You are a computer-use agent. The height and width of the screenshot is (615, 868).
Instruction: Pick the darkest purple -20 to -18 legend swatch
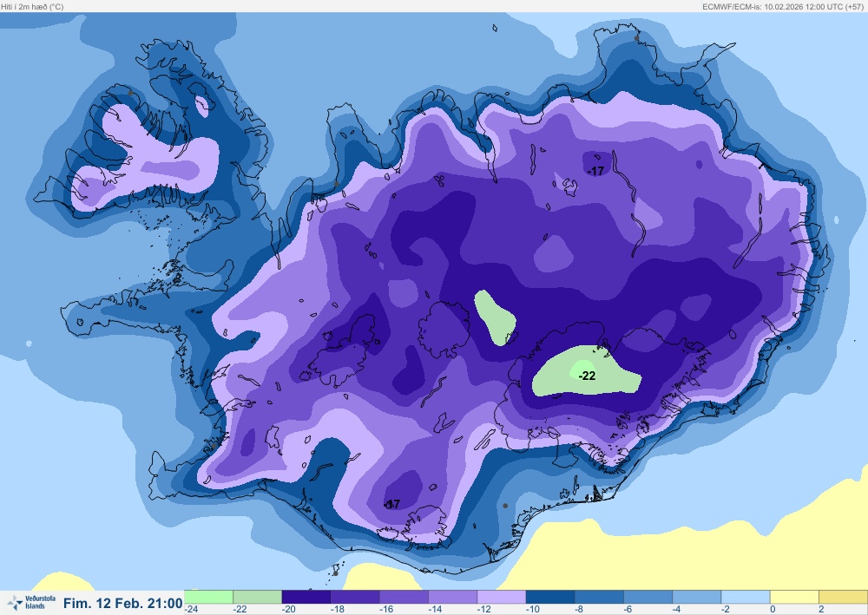coord(306,597)
